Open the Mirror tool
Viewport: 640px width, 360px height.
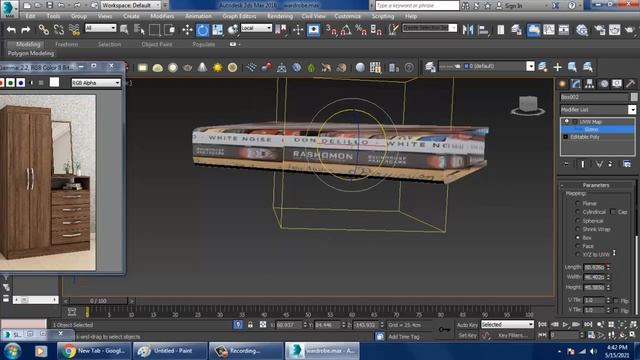click(x=468, y=30)
